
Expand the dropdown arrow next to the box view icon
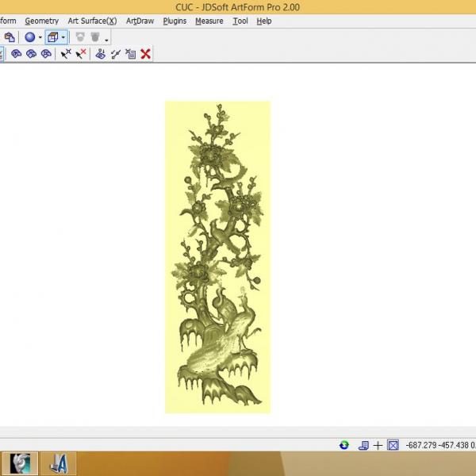pyautogui.click(x=63, y=37)
